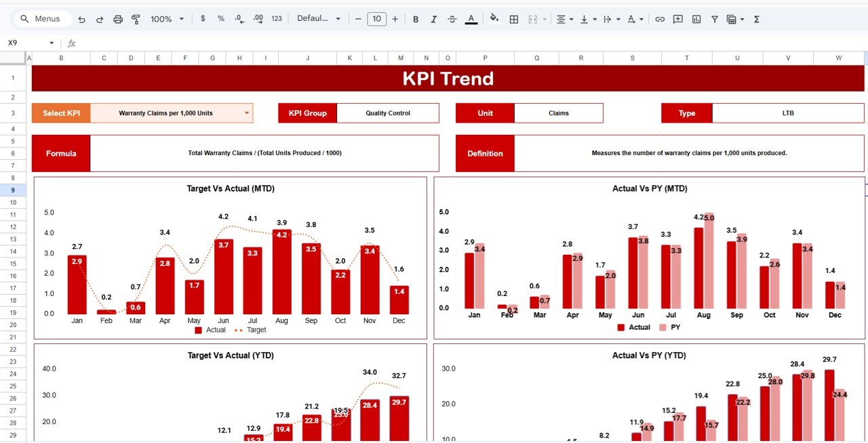This screenshot has width=868, height=443.
Task: Expand the Default font dropdown
Action: click(x=319, y=19)
